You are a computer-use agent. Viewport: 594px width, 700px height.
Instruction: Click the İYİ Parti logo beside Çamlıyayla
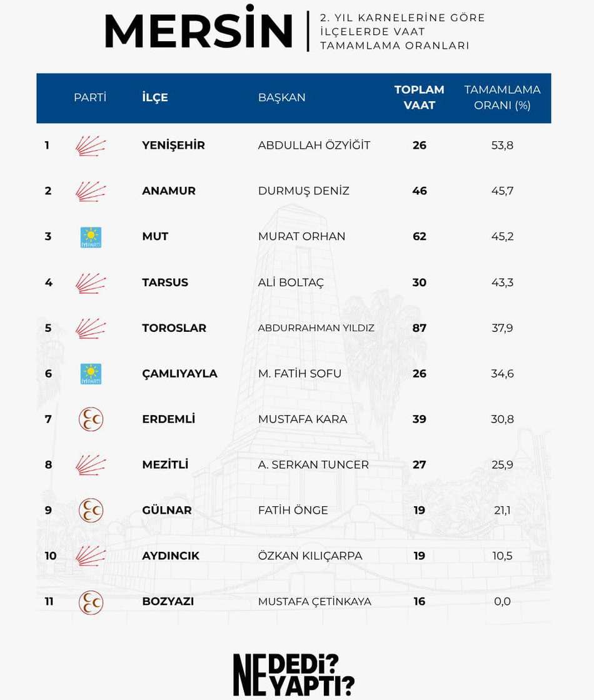tap(91, 374)
